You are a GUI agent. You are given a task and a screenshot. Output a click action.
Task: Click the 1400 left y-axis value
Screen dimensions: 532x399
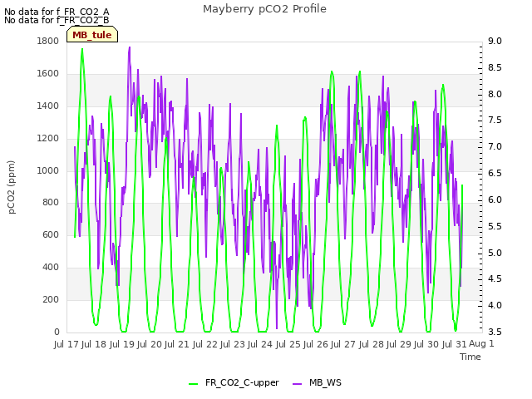(x=48, y=106)
